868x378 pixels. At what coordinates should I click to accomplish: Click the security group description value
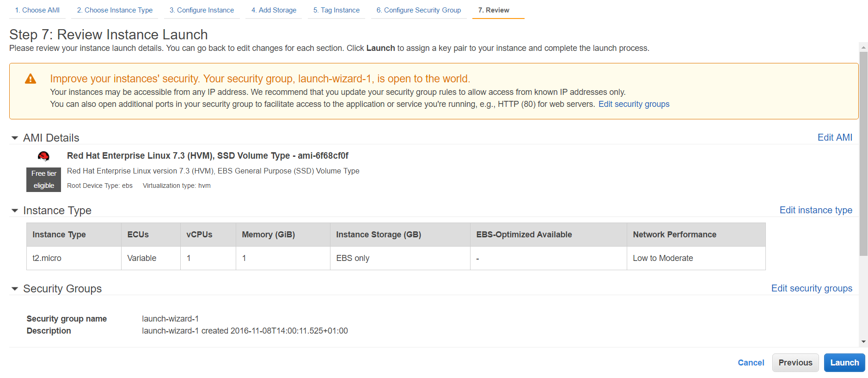click(x=245, y=331)
